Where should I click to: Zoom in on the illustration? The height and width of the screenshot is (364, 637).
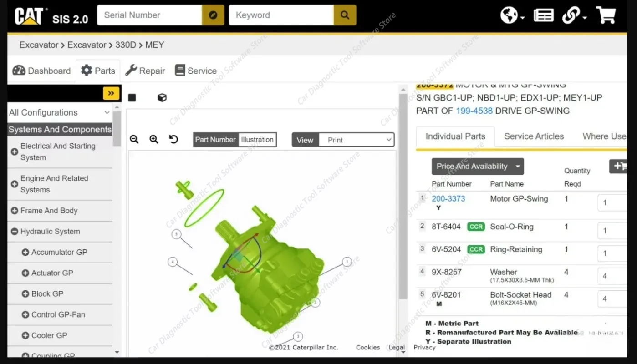154,139
